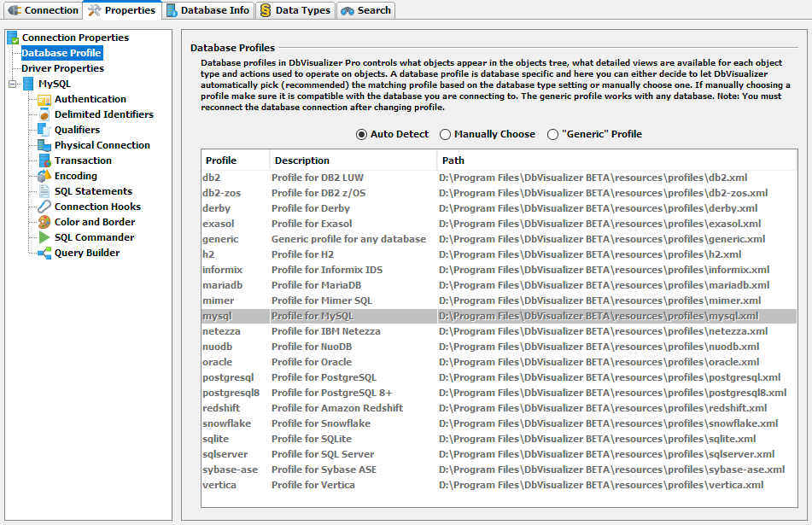Click the Connection Hooks paperclip icon

(44, 207)
